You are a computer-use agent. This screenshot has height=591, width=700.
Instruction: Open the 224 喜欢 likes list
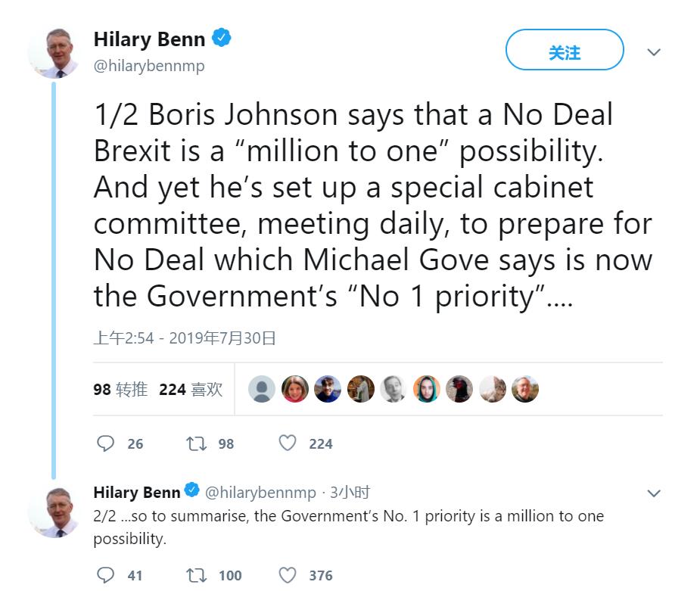click(x=191, y=389)
